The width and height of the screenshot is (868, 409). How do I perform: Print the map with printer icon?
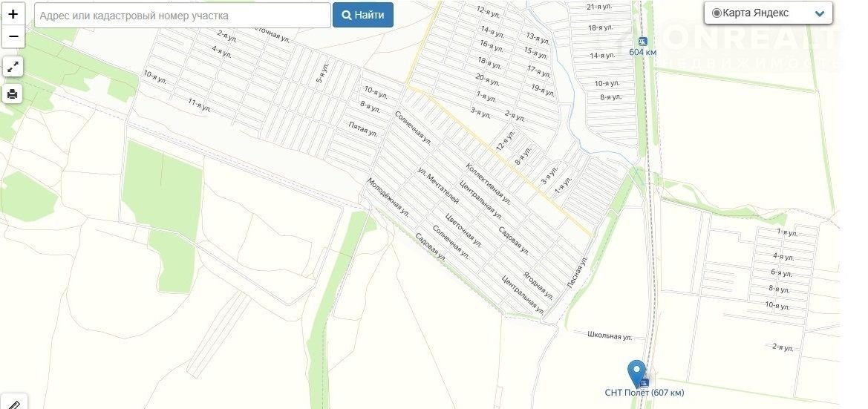[x=13, y=94]
